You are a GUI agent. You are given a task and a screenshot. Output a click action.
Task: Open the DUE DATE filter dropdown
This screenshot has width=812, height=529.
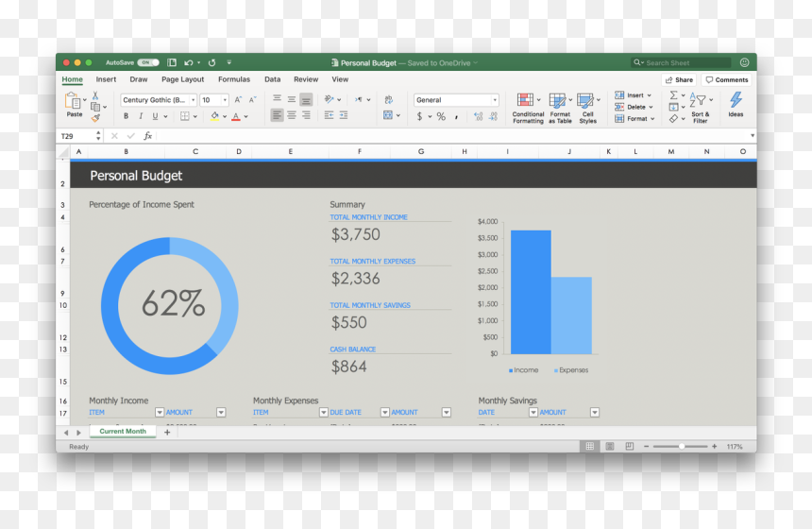click(385, 413)
